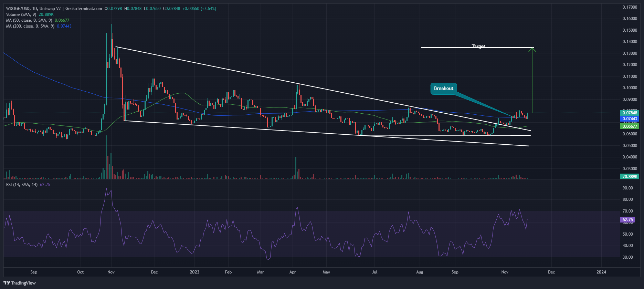Click the 90.00 RSI axis tick
644x289 pixels.
pyautogui.click(x=628, y=188)
